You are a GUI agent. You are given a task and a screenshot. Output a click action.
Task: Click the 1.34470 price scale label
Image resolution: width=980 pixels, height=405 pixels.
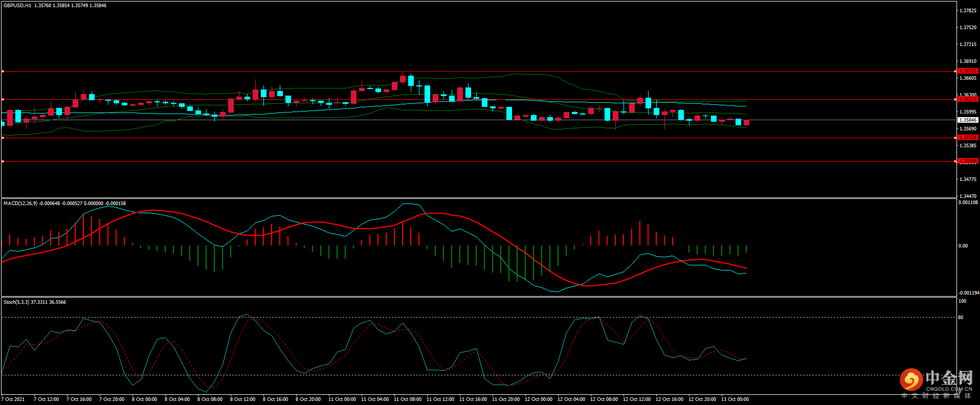click(x=968, y=196)
